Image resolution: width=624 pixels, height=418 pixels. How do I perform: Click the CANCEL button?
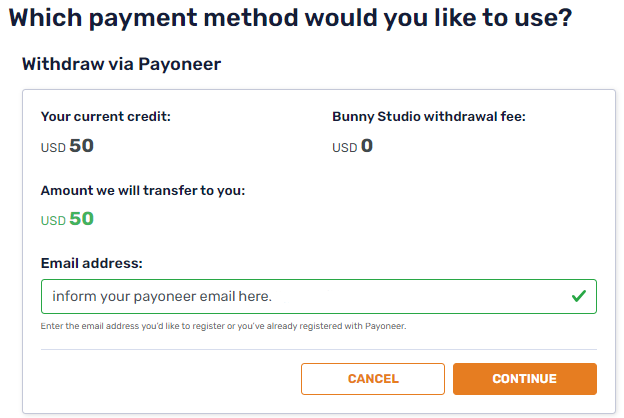pos(373,379)
